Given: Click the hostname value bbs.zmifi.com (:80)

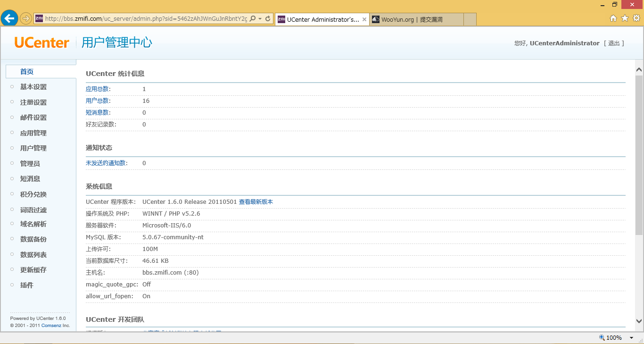Looking at the screenshot, I should 171,272.
